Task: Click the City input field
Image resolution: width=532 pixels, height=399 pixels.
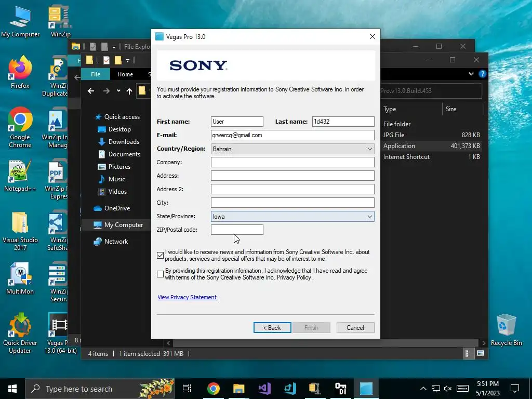Action: [292, 203]
